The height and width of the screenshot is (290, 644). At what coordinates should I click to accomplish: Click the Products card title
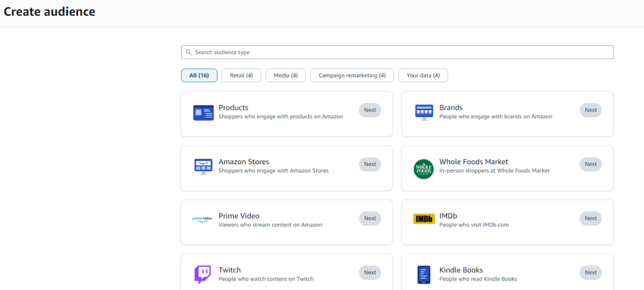233,108
